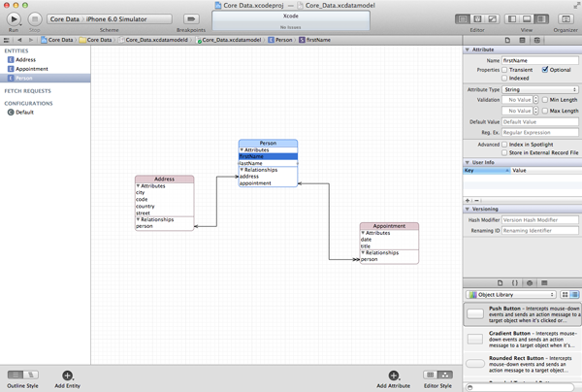The width and height of the screenshot is (582, 392).
Task: Enable the Min Length checkbox
Action: [545, 100]
